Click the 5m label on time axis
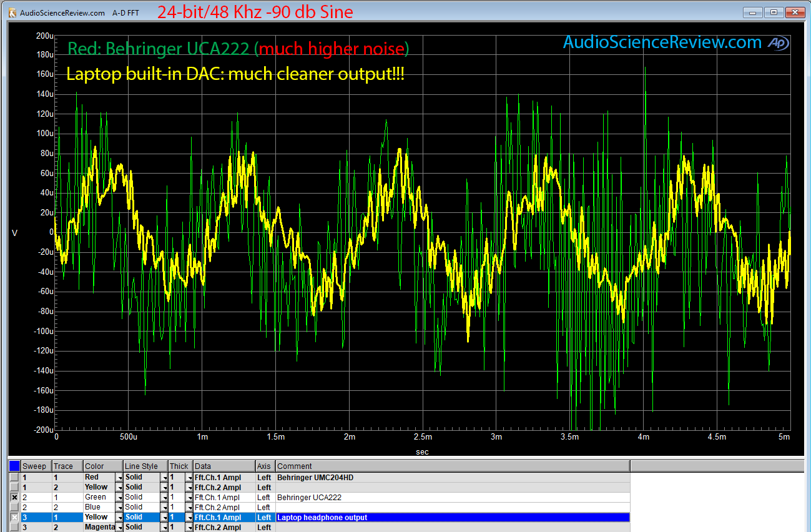The width and height of the screenshot is (811, 532). [785, 437]
